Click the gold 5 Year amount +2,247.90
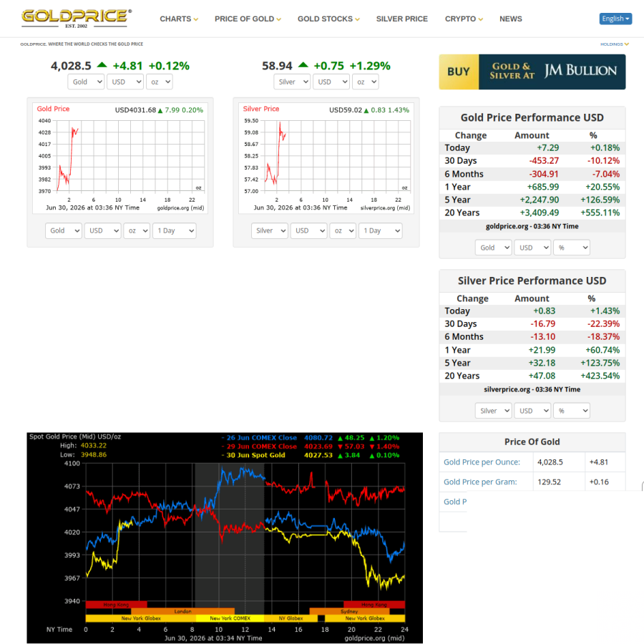Image resolution: width=644 pixels, height=644 pixels. 540,200
